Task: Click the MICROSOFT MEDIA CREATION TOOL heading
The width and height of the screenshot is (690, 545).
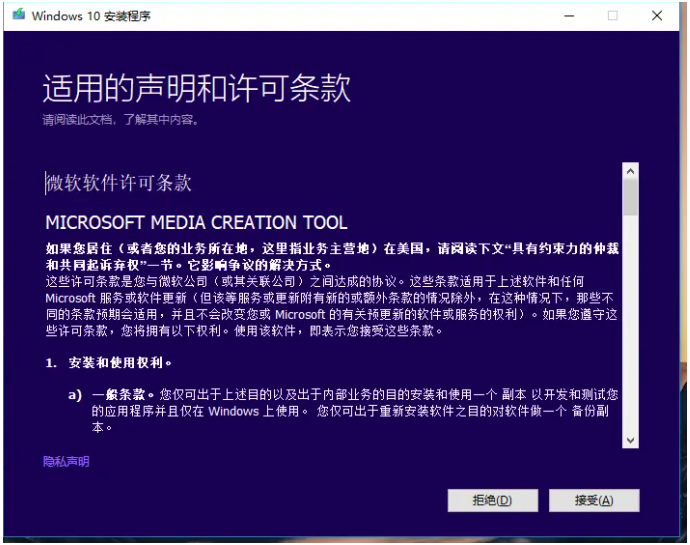Action: tap(196, 222)
